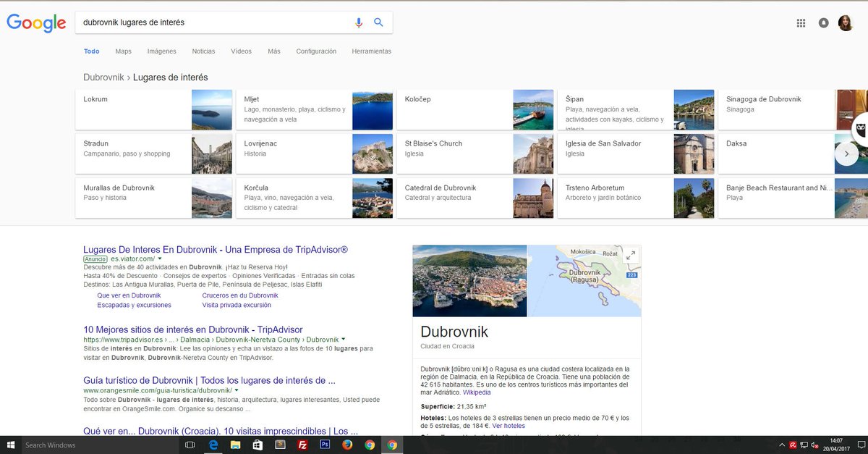Screen dimensions: 868x454
Task: Click the owl extension icon at right edge
Action: 861,130
